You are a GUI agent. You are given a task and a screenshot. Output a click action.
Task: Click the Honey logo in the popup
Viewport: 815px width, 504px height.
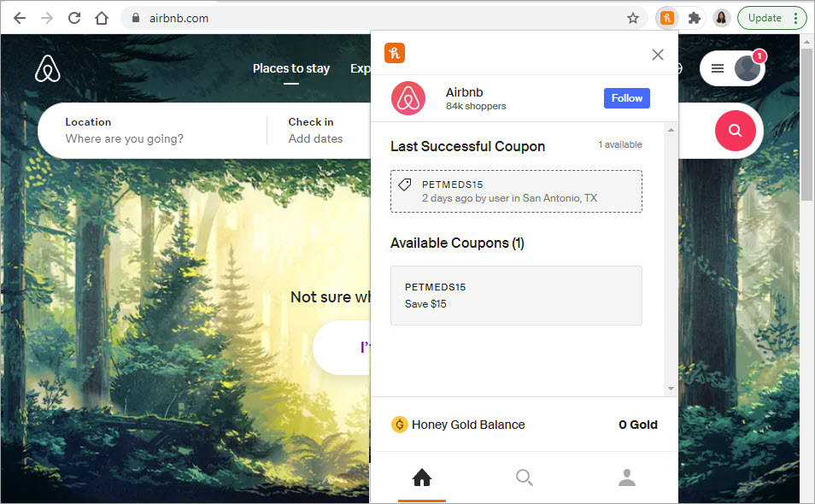pos(395,53)
